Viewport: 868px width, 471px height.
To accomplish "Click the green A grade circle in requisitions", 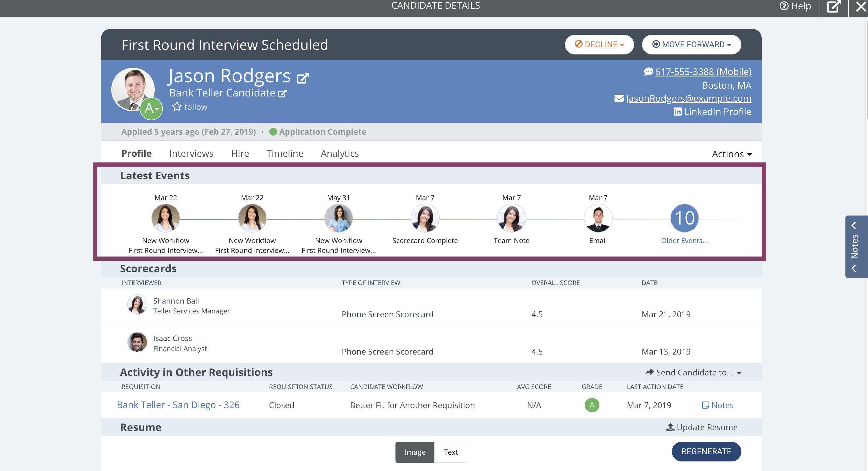I will [592, 405].
